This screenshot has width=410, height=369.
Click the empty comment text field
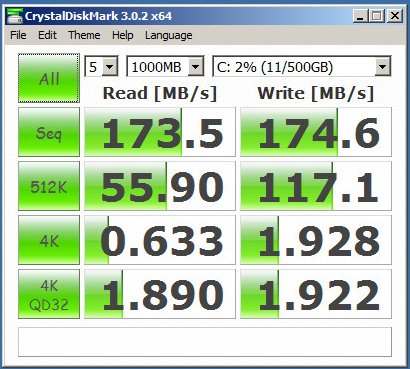(205, 342)
